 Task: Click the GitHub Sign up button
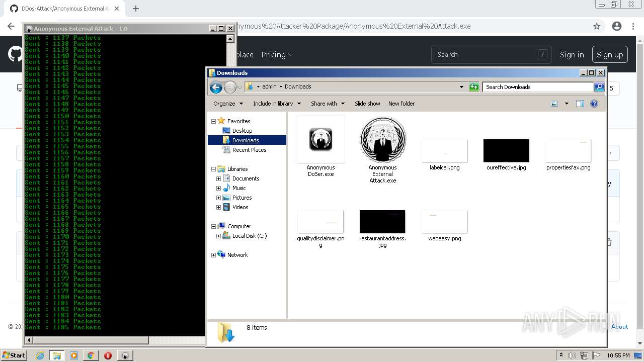pyautogui.click(x=610, y=55)
